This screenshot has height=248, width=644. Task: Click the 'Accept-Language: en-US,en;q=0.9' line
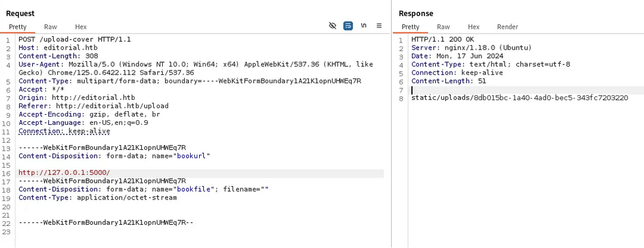point(83,123)
